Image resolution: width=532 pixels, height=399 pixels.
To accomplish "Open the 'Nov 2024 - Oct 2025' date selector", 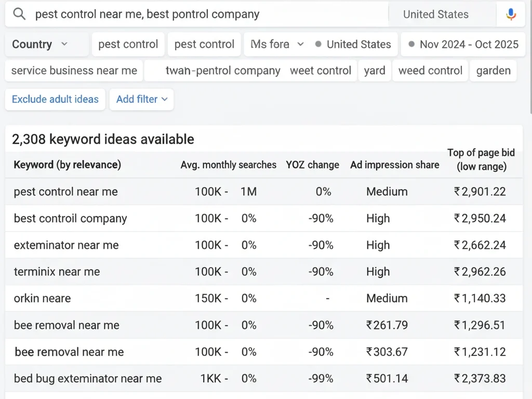I will click(467, 44).
